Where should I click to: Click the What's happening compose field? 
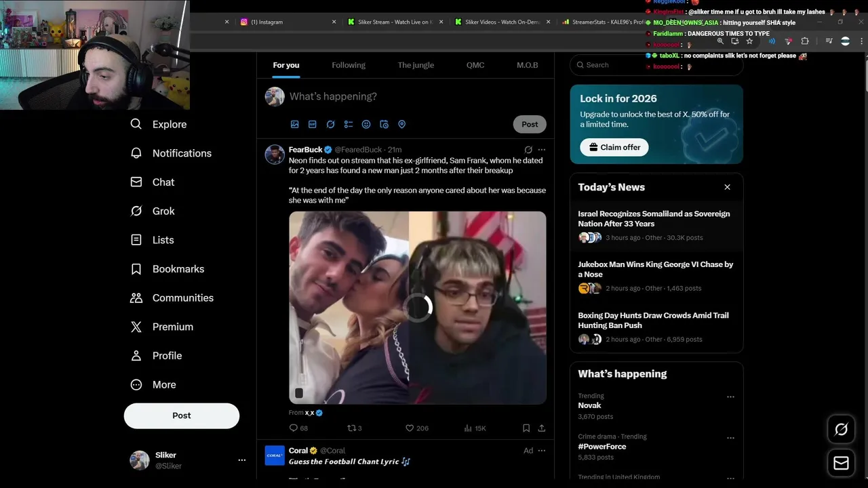[x=333, y=96]
